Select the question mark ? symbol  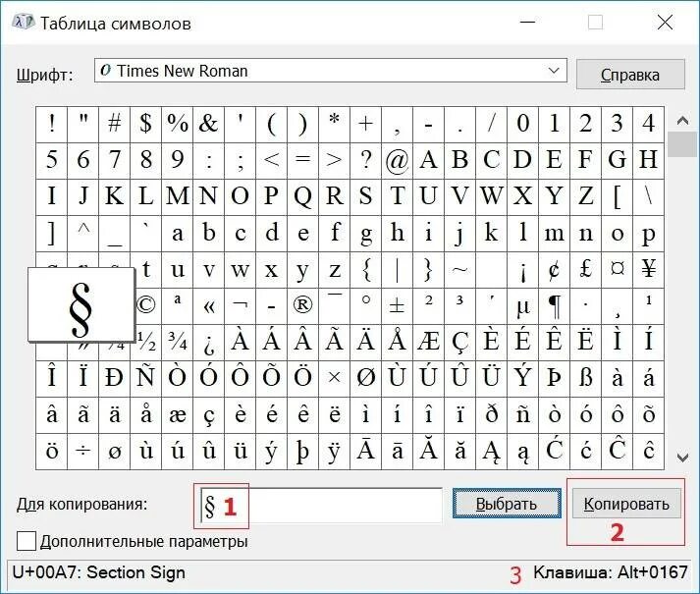click(365, 161)
